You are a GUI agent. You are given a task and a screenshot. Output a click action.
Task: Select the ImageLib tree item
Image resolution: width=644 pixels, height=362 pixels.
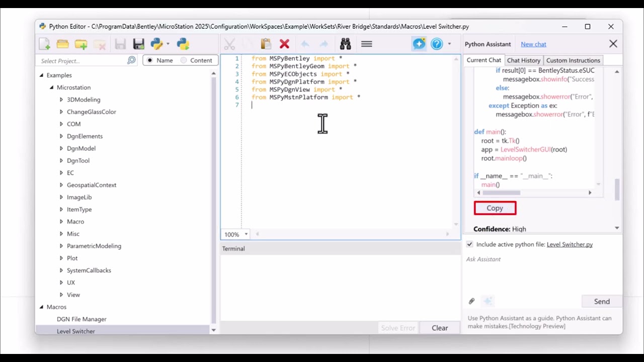(x=79, y=197)
